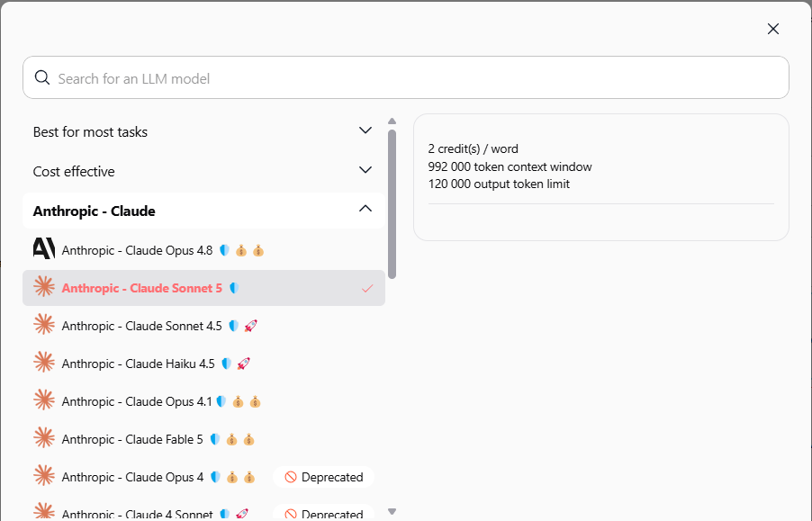
Task: Click the Deprecated badge on Claude 4 Sonnet
Action: pos(324,513)
